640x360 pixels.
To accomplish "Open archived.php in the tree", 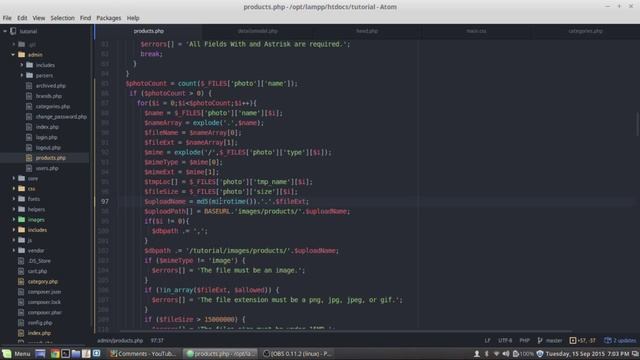I will (x=50, y=86).
